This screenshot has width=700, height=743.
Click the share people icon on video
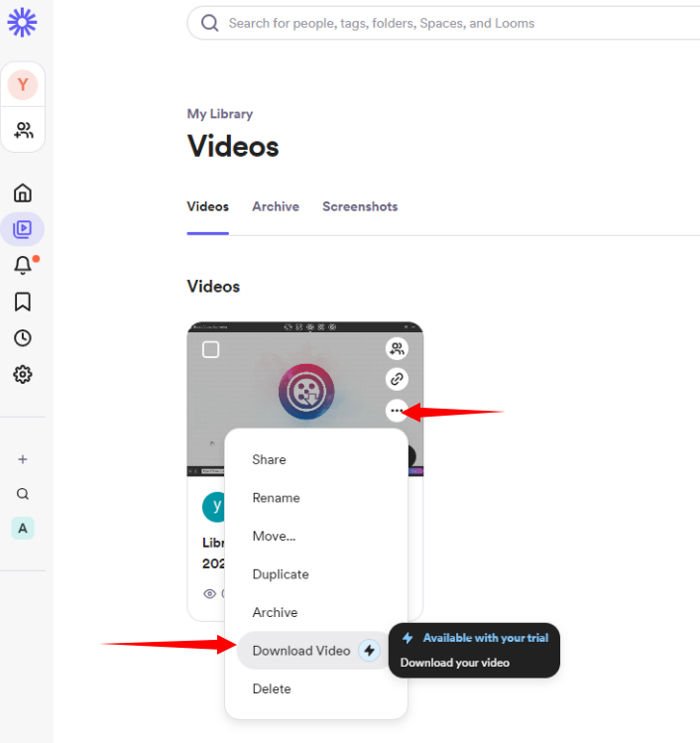click(x=397, y=348)
